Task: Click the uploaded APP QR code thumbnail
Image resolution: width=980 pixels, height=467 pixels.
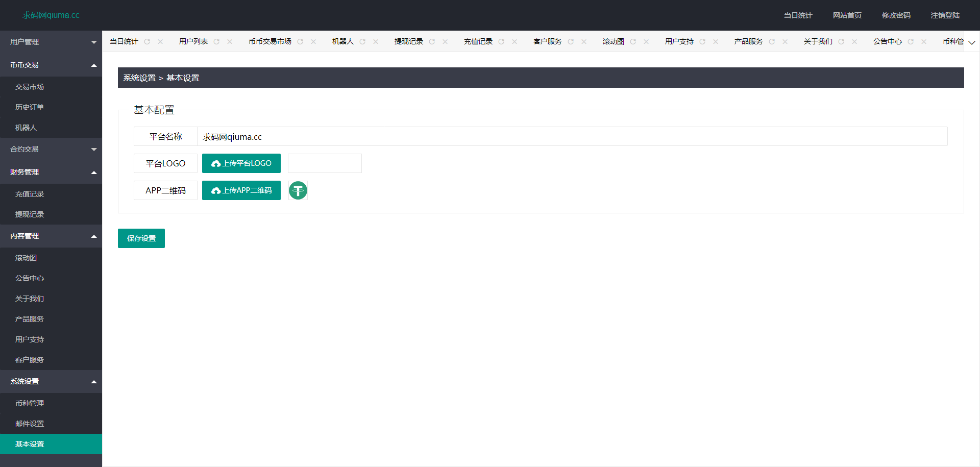Action: coord(298,190)
